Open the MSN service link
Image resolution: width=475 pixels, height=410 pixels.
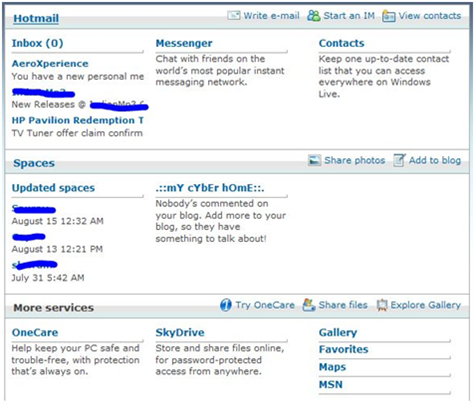click(331, 384)
